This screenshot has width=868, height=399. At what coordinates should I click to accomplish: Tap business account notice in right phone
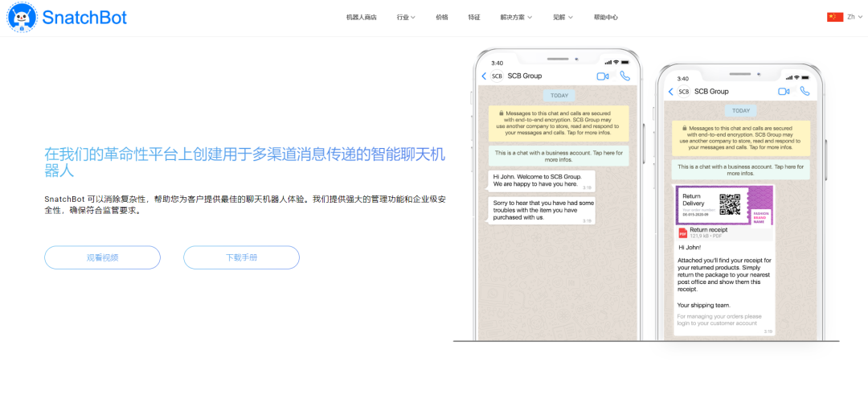[741, 170]
